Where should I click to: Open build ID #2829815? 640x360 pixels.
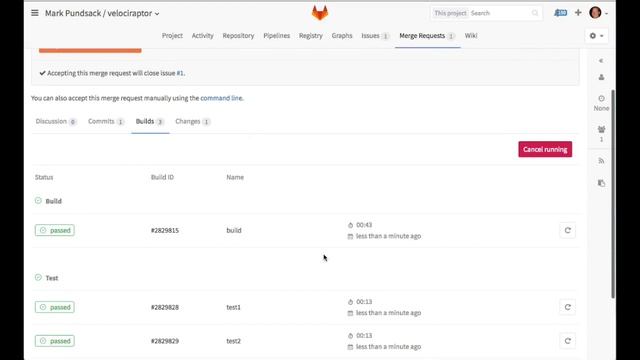point(165,230)
